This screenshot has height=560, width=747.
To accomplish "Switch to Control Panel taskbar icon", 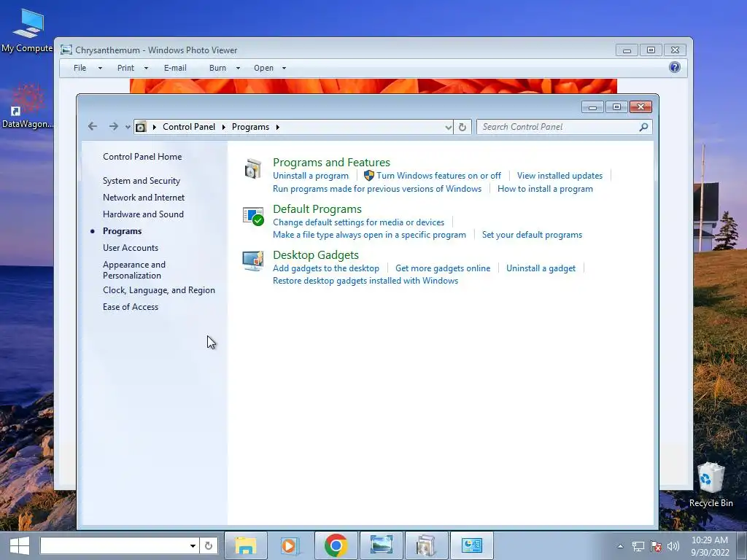I will click(472, 545).
